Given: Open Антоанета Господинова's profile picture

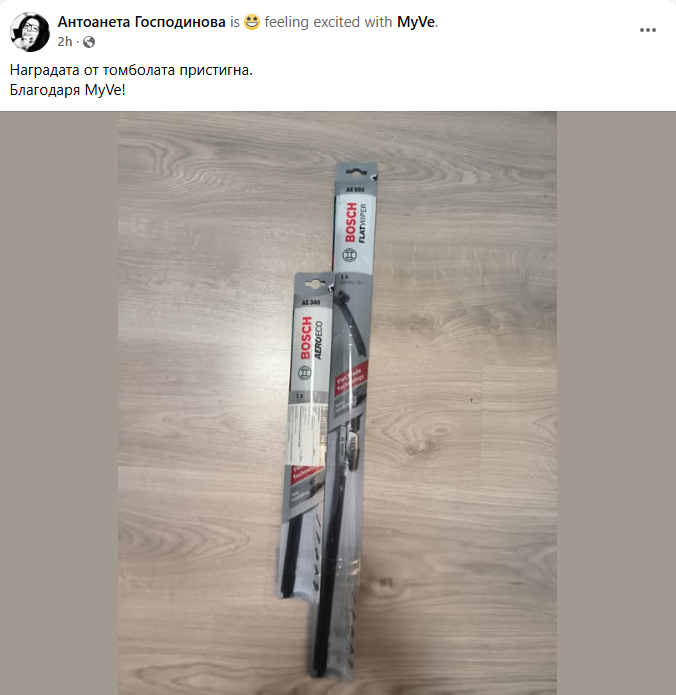Looking at the screenshot, I should 30,32.
